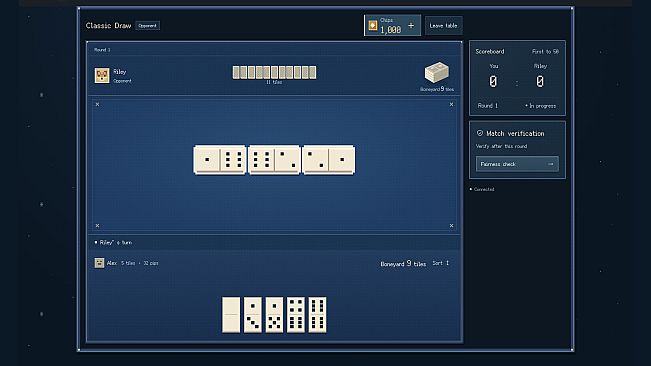Click the 6-2 domino on the board
Image resolution: width=651 pixels, height=366 pixels.
(274, 159)
